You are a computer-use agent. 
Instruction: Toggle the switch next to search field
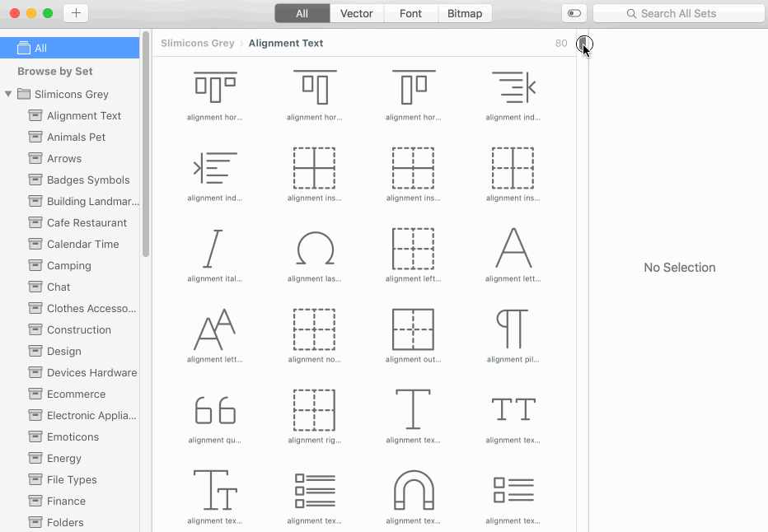click(574, 13)
